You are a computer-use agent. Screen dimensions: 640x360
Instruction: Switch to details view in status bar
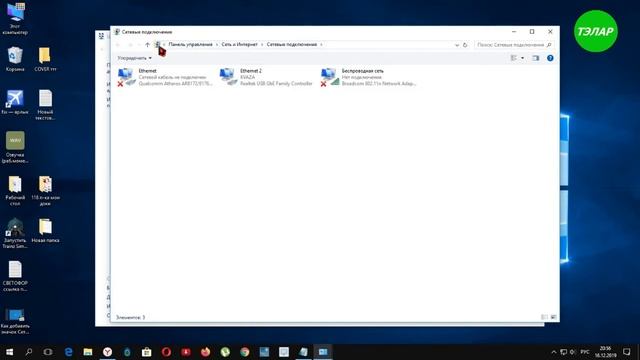tap(544, 317)
